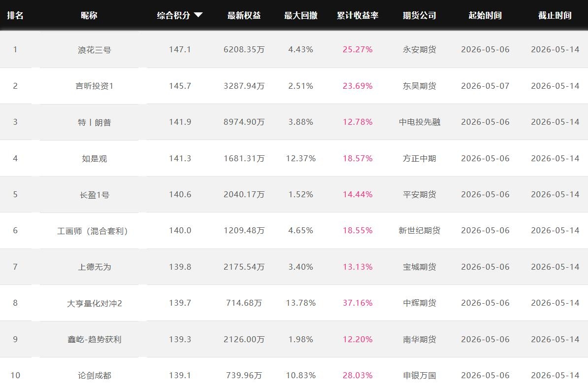Click the 昵称 column header
588x391 pixels.
pyautogui.click(x=89, y=15)
